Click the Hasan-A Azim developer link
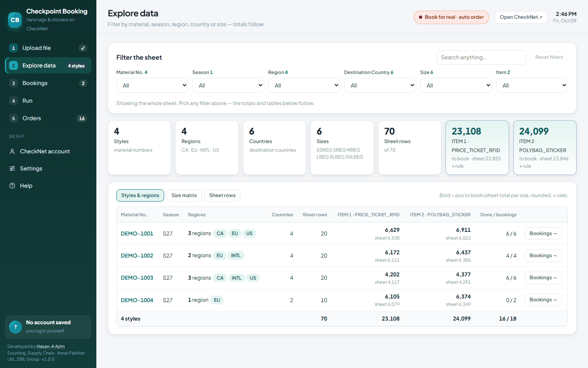 coord(51,346)
